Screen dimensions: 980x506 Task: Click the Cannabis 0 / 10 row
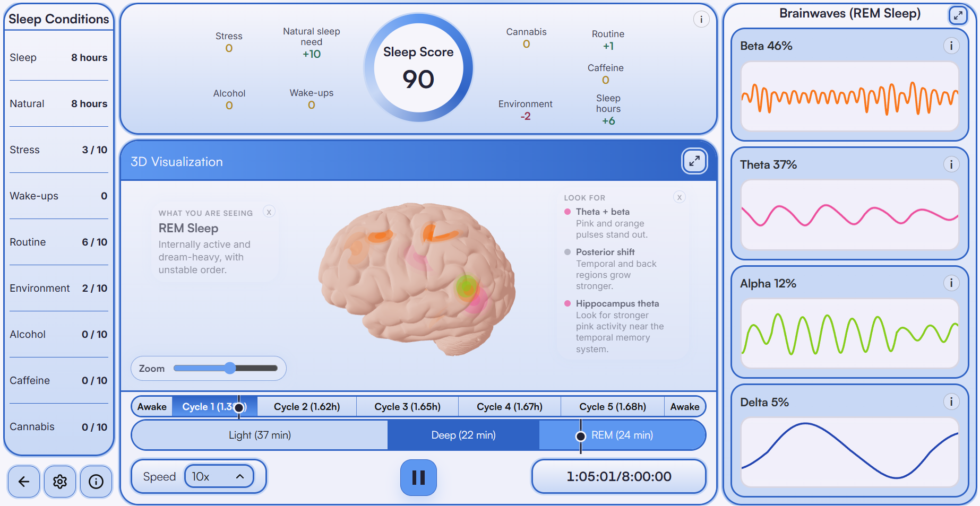(x=58, y=426)
